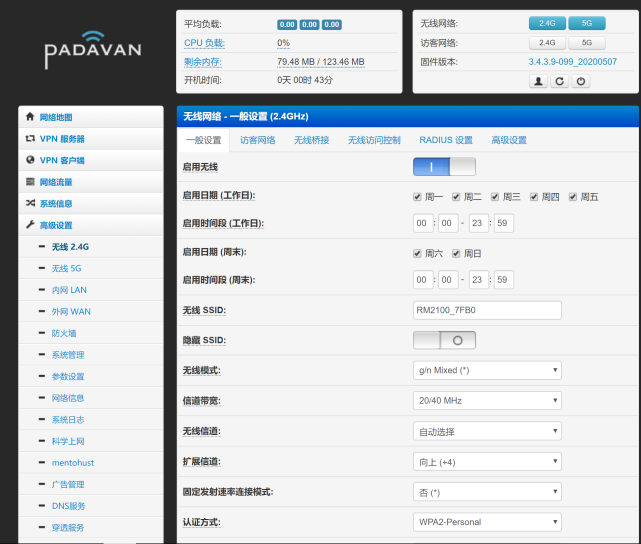
Task: Open the 扩展信道 dropdown
Action: (487, 462)
